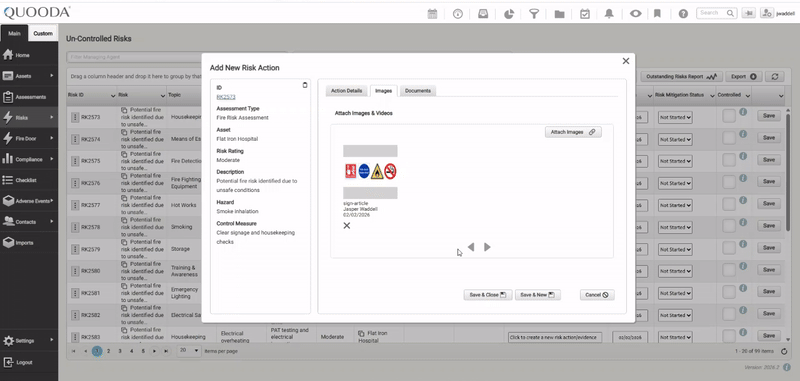Open the bookmark icon
Viewport: 800px width, 381px height.
click(x=658, y=14)
